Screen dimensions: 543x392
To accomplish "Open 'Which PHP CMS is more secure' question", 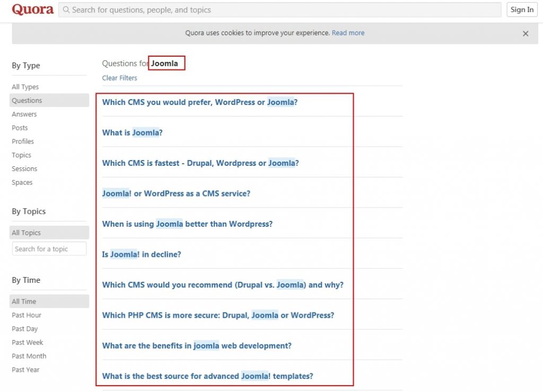I will click(x=218, y=315).
